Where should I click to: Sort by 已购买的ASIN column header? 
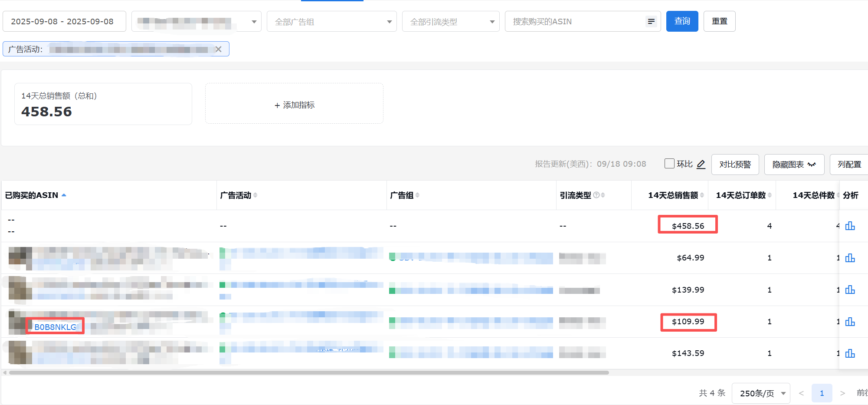(32, 195)
